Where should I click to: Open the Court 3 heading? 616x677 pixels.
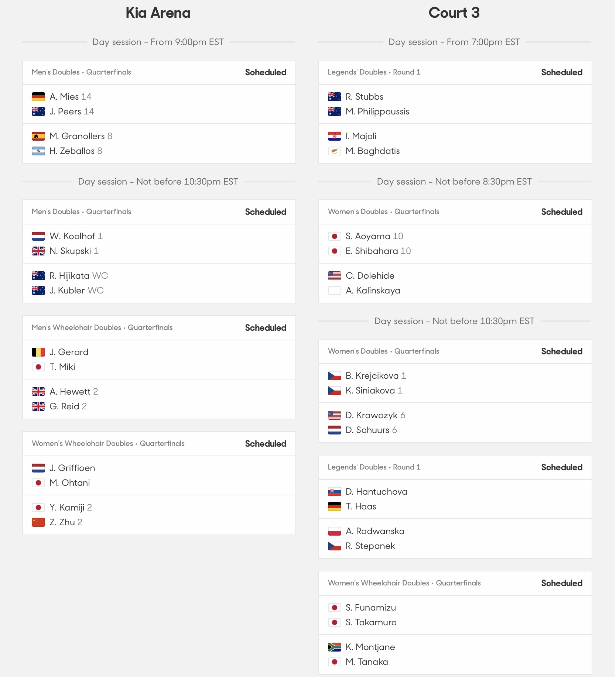click(454, 13)
